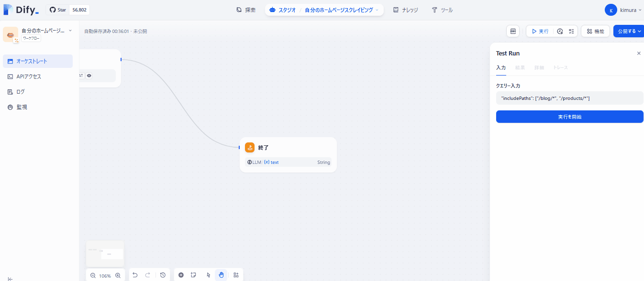Redo the last undone change
Viewport: 644px width, 281px height.
pos(148,275)
